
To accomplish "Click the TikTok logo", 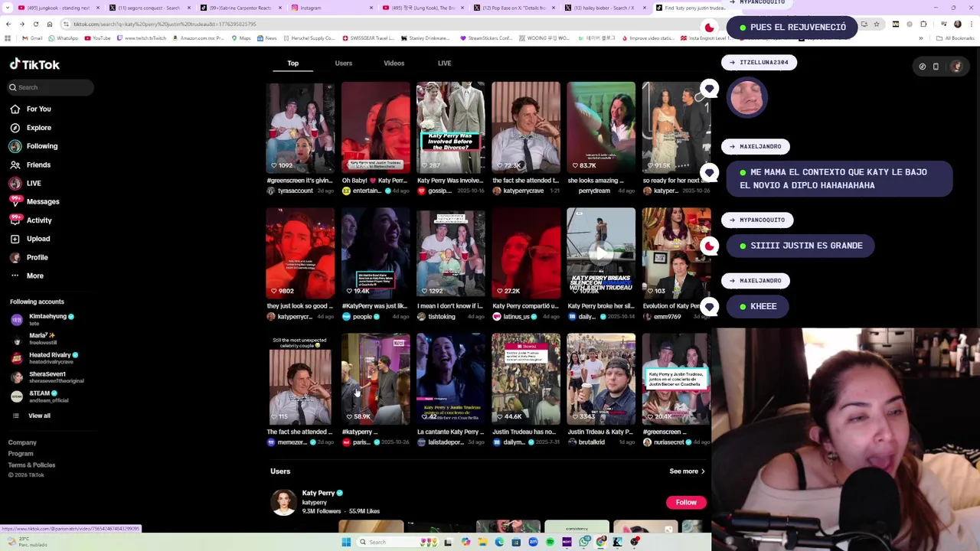I will (x=34, y=64).
